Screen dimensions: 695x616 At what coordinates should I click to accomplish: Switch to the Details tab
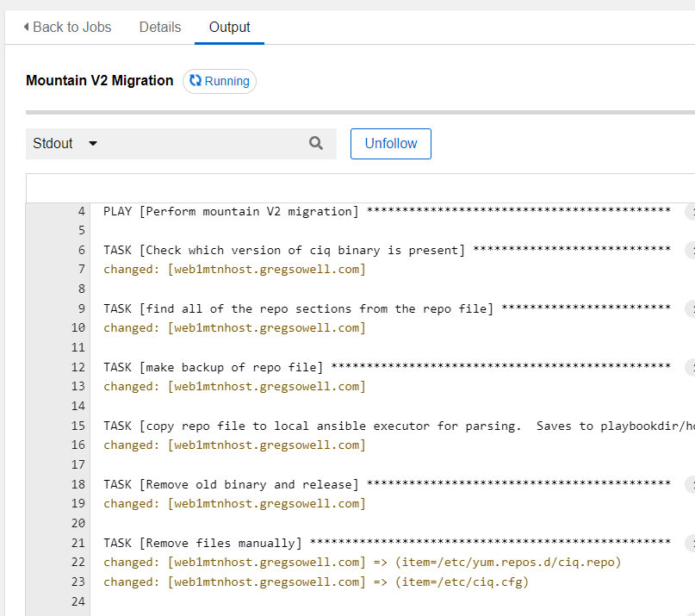click(160, 27)
